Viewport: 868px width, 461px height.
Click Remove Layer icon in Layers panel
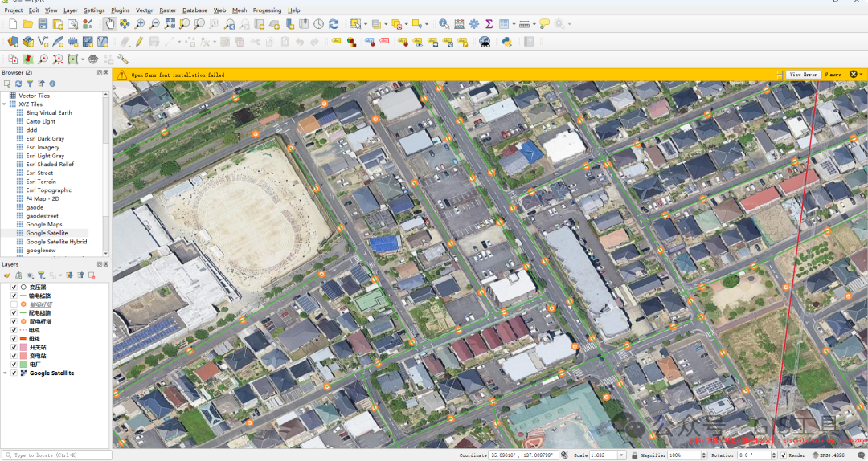[x=92, y=275]
